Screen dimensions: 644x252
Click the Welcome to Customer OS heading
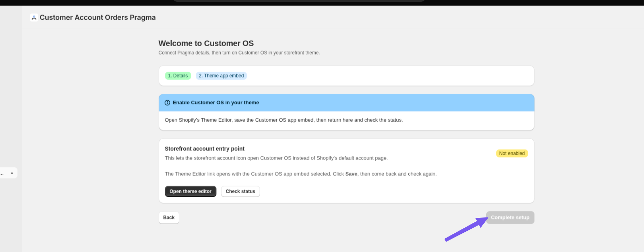click(206, 44)
